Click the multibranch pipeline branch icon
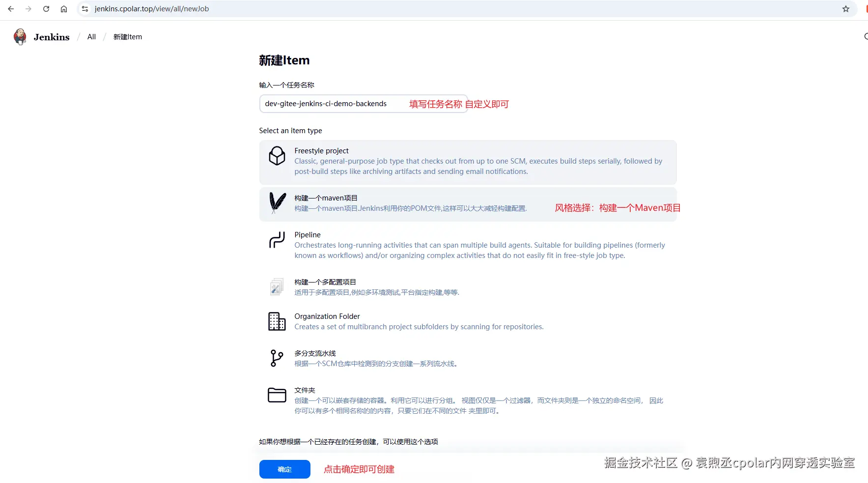Viewport: 868px width, 483px height. [x=277, y=358]
